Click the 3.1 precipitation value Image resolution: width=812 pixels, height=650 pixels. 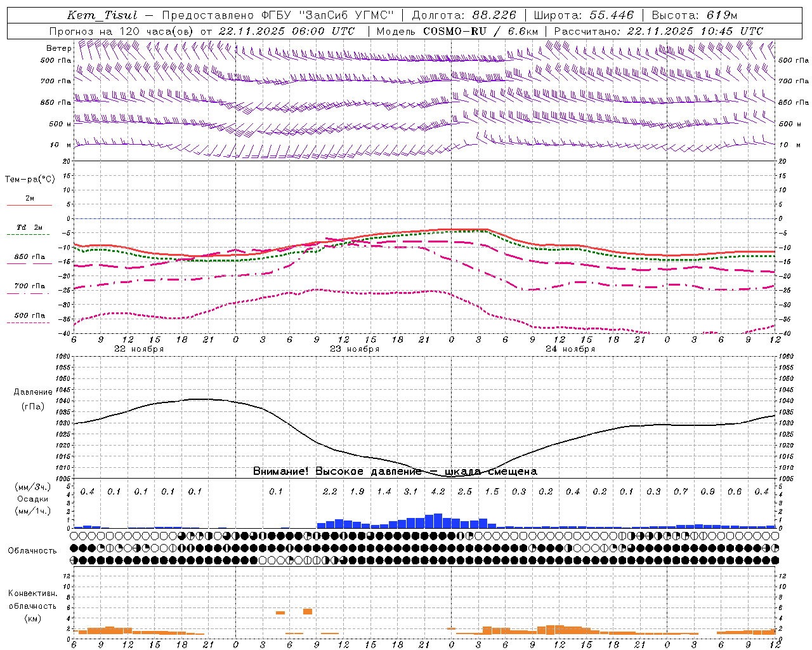(410, 492)
